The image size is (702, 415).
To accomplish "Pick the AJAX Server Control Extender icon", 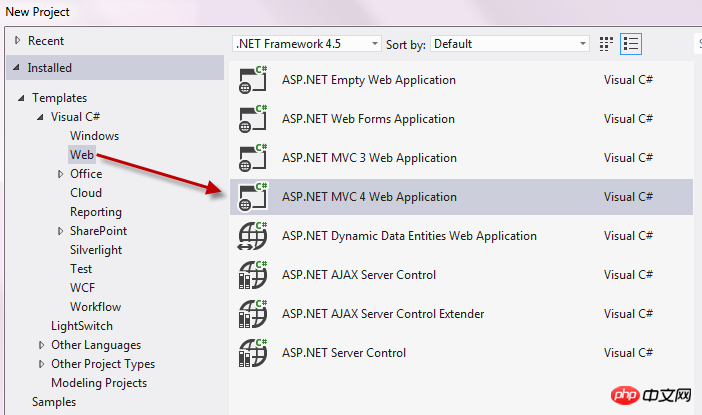I will pyautogui.click(x=253, y=313).
